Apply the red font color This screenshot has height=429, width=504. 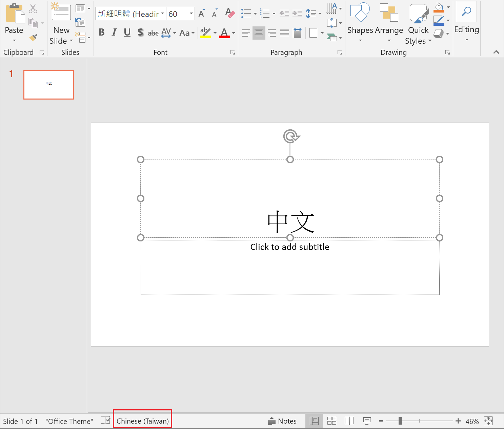pyautogui.click(x=224, y=33)
